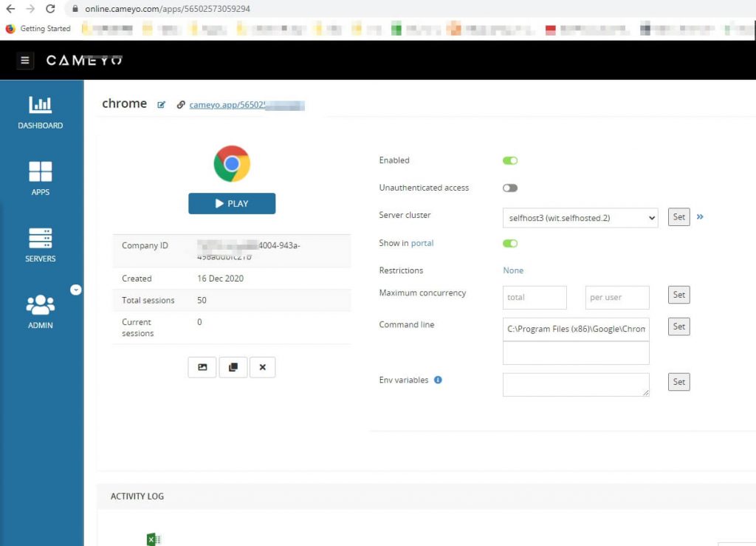Expand the Admin submenu chevron
This screenshot has width=756, height=546.
point(76,290)
